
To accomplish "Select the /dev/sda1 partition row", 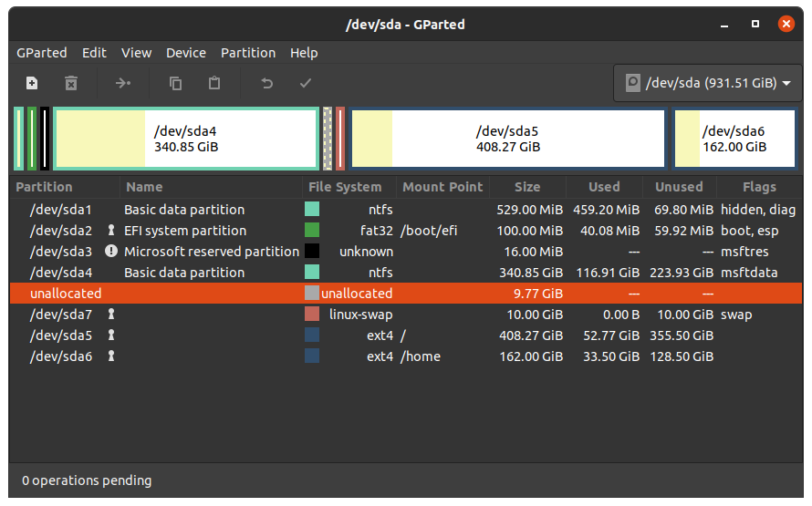I will [406, 210].
